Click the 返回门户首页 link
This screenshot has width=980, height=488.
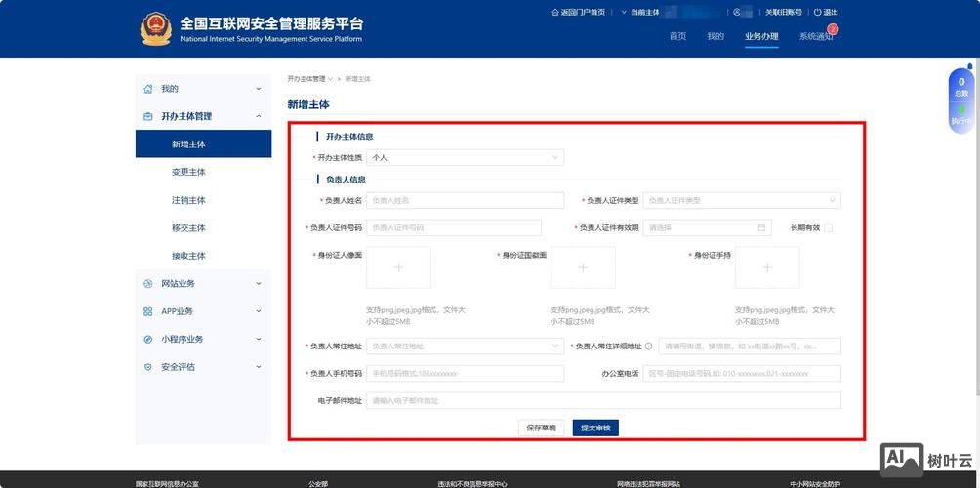tap(583, 12)
